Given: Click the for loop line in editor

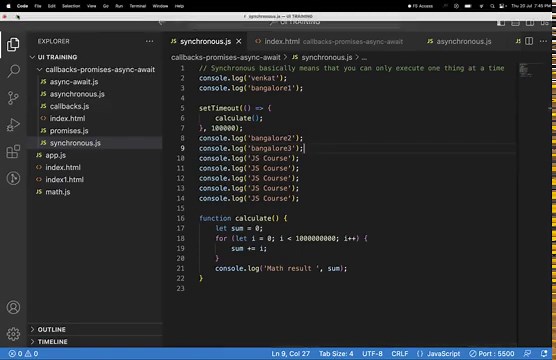Looking at the screenshot, I should [291, 238].
